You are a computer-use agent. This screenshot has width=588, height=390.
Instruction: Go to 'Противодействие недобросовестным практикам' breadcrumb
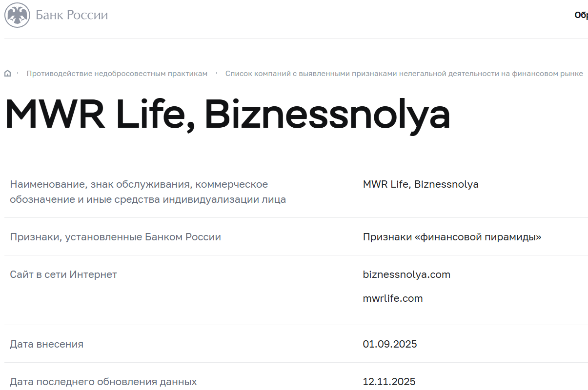tap(117, 74)
